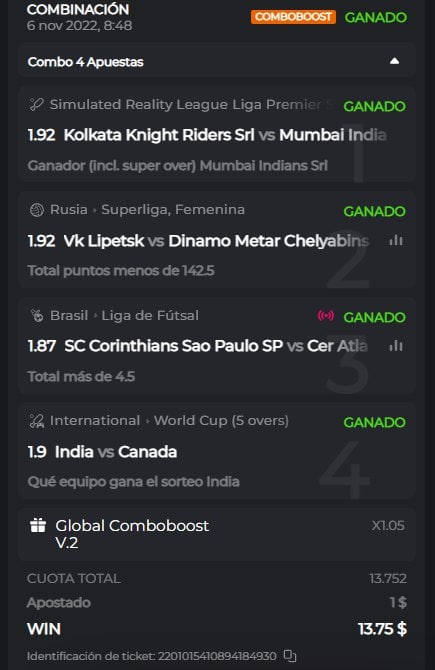This screenshot has width=435, height=670.
Task: Click the orange COMBOBOOST badge
Action: [293, 17]
